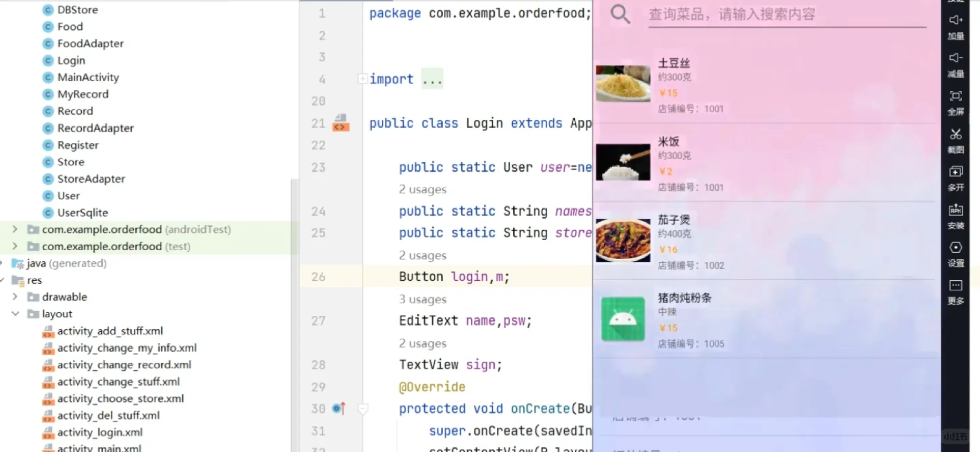Open activity_login.xml layout file
This screenshot has height=452, width=980.
point(100,432)
